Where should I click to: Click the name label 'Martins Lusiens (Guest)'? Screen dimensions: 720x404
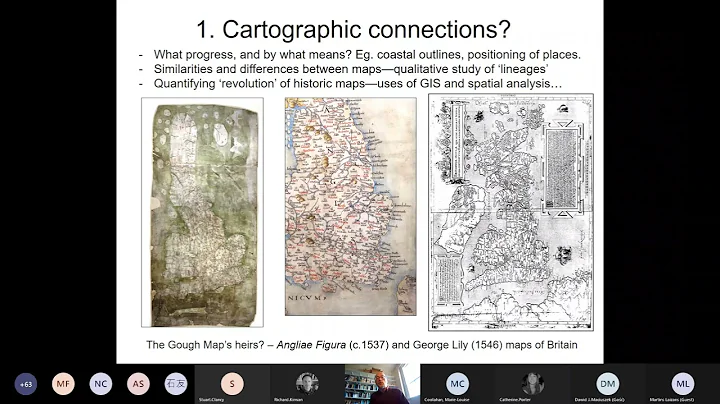672,400
